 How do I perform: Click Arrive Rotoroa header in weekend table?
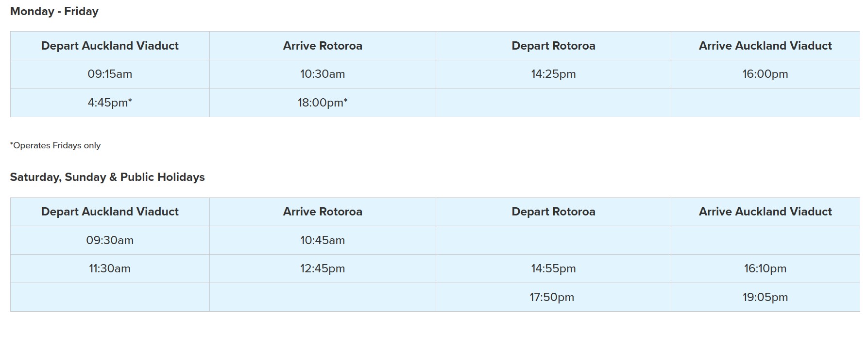[x=323, y=212]
